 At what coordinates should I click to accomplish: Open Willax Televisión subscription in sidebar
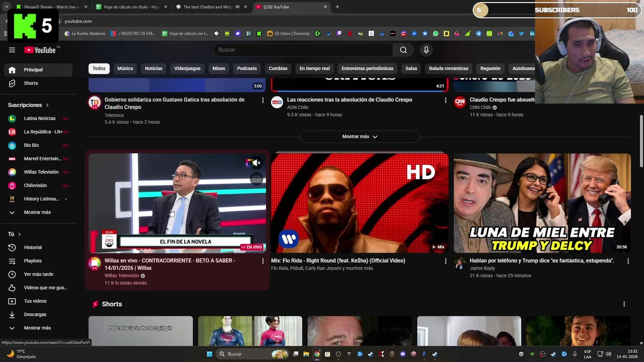[38, 172]
